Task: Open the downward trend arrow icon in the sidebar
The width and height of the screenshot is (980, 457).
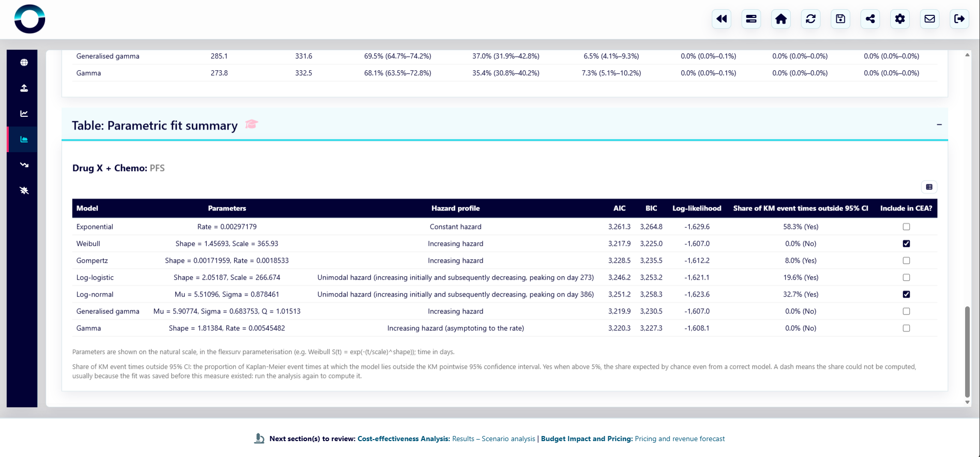Action: coord(24,165)
